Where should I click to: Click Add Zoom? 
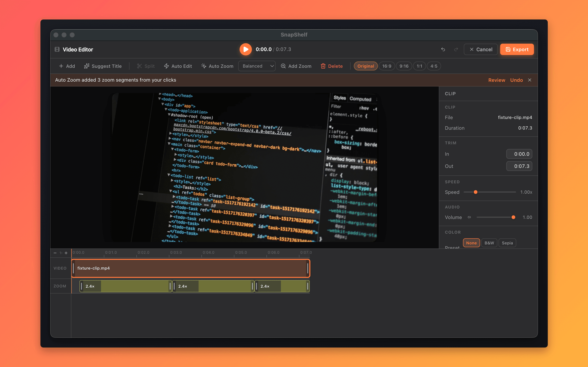pyautogui.click(x=296, y=66)
